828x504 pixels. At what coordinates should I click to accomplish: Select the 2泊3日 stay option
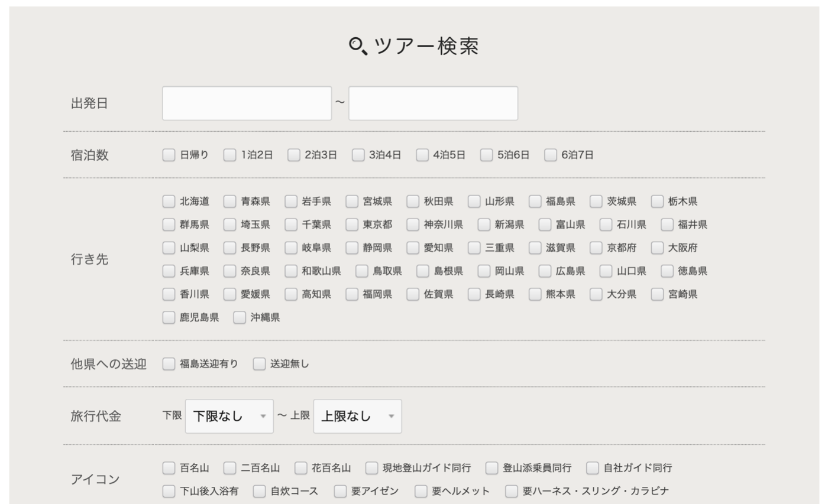pyautogui.click(x=294, y=155)
